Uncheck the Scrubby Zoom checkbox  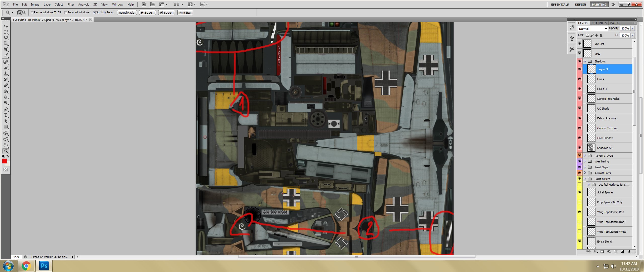(x=94, y=13)
